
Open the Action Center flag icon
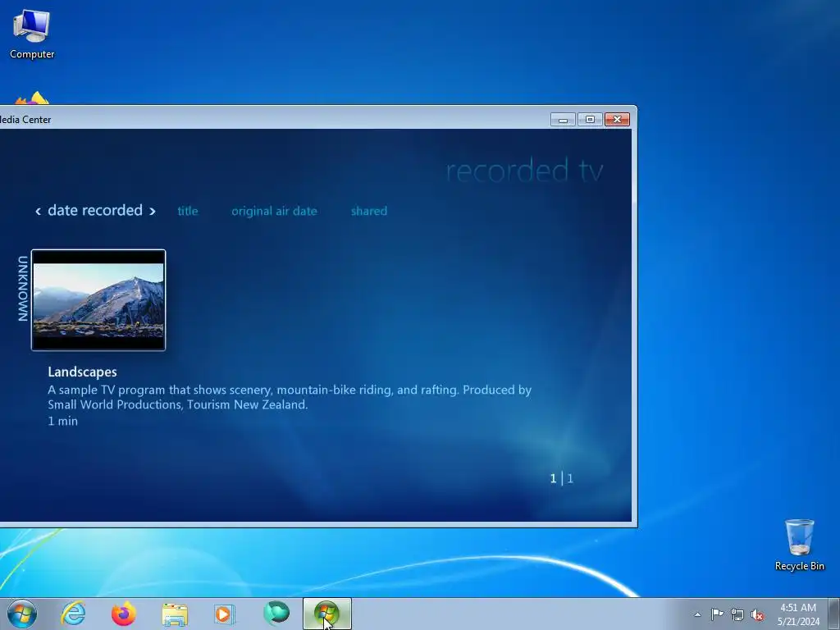(717, 614)
